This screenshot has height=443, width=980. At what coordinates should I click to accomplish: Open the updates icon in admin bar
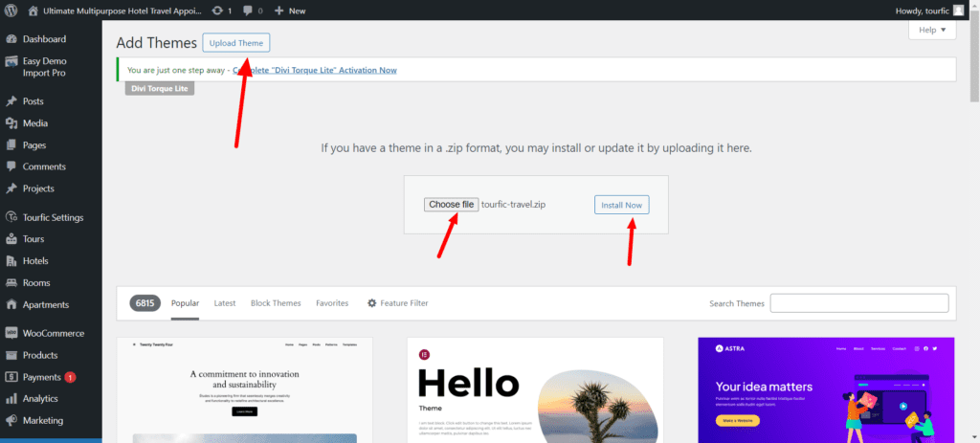pos(217,11)
